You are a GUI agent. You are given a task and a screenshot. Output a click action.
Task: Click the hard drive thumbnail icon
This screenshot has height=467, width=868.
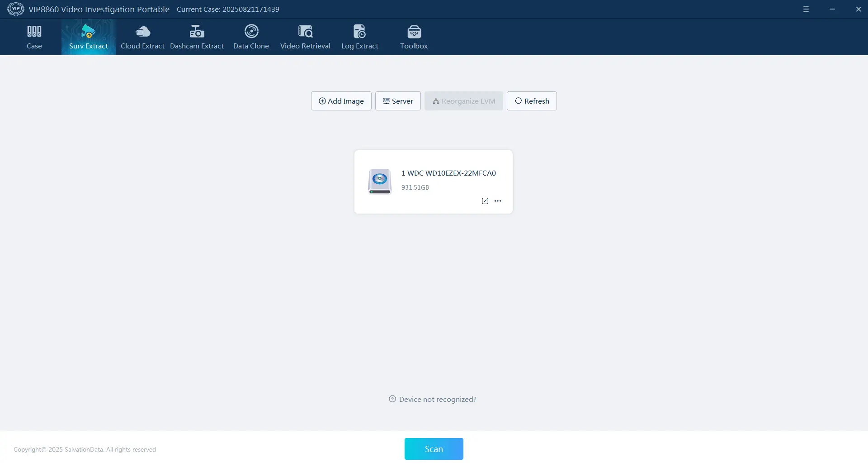pos(380,181)
